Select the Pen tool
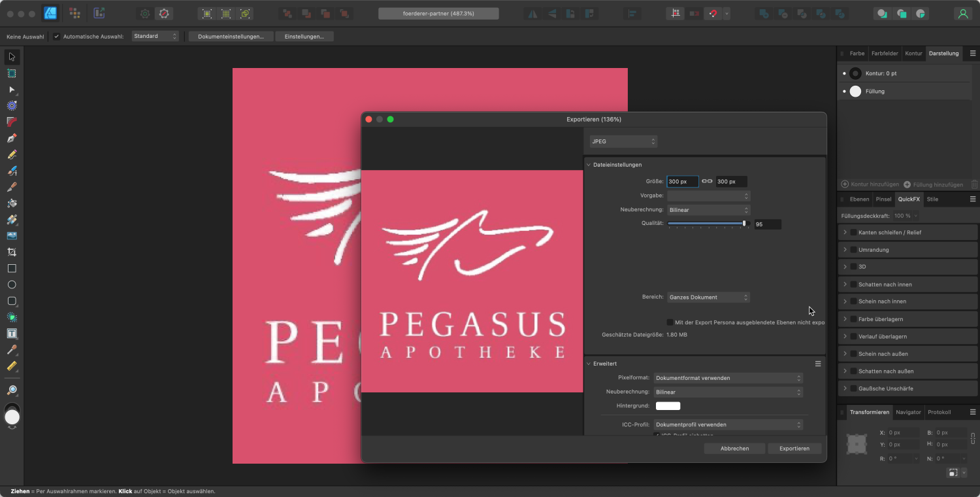 point(12,139)
